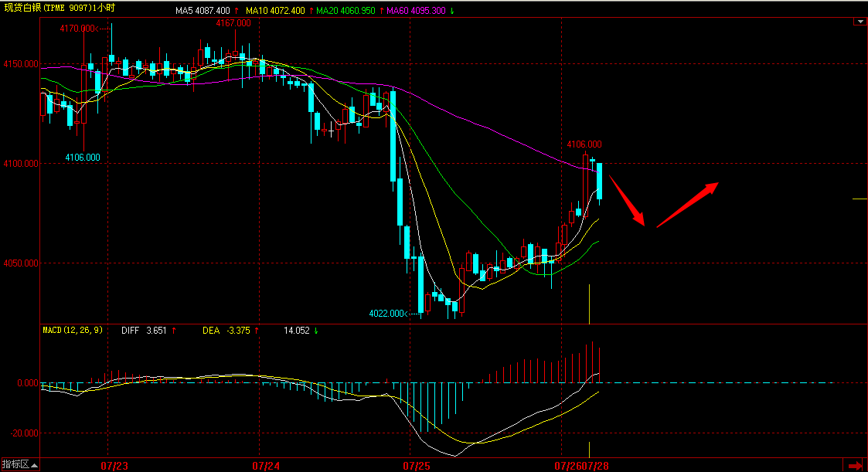Expand the 指标区 indicator area
The width and height of the screenshot is (868, 472).
tap(20, 465)
